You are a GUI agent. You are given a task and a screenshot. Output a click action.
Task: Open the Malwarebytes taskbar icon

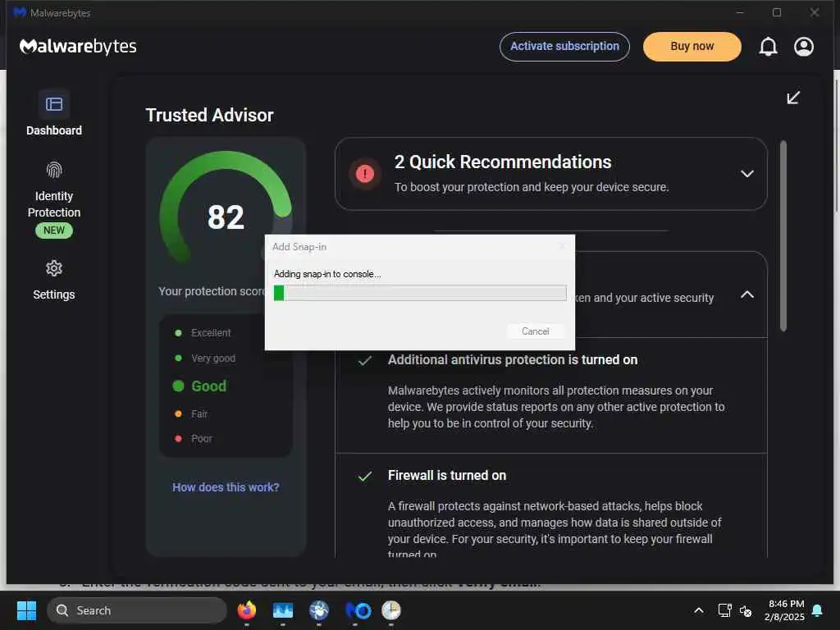(358, 610)
